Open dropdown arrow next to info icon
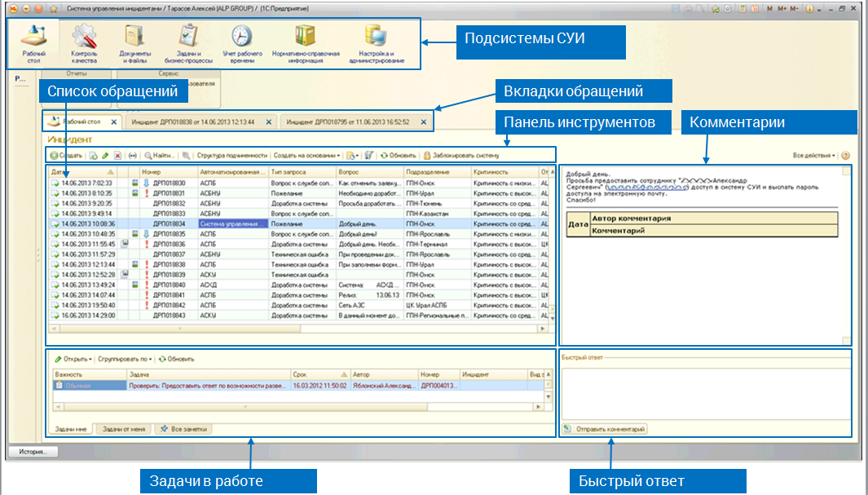Screen dimensions: 868x495 819,10
